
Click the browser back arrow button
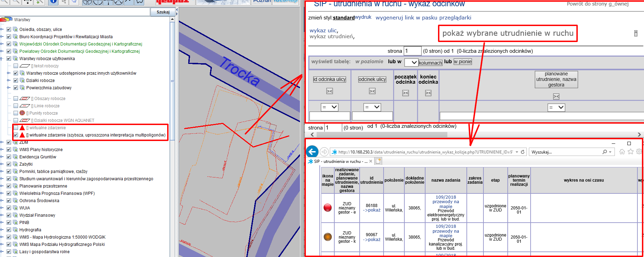click(312, 152)
